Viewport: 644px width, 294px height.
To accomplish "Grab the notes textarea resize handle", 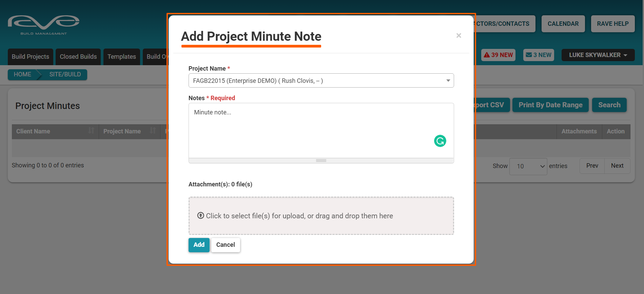I will tap(321, 161).
